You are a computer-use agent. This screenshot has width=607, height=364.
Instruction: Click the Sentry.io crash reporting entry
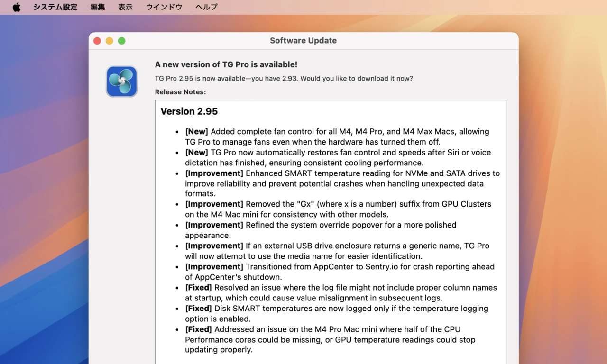339,272
